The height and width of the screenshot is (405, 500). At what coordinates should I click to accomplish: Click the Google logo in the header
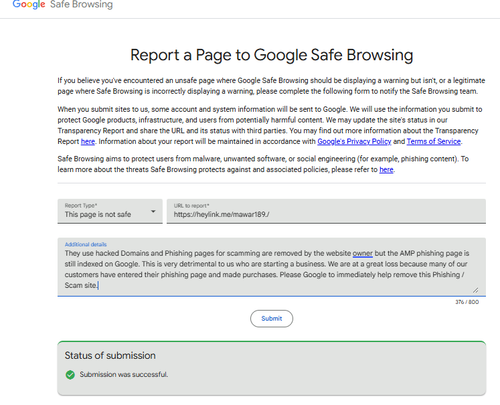tap(29, 5)
